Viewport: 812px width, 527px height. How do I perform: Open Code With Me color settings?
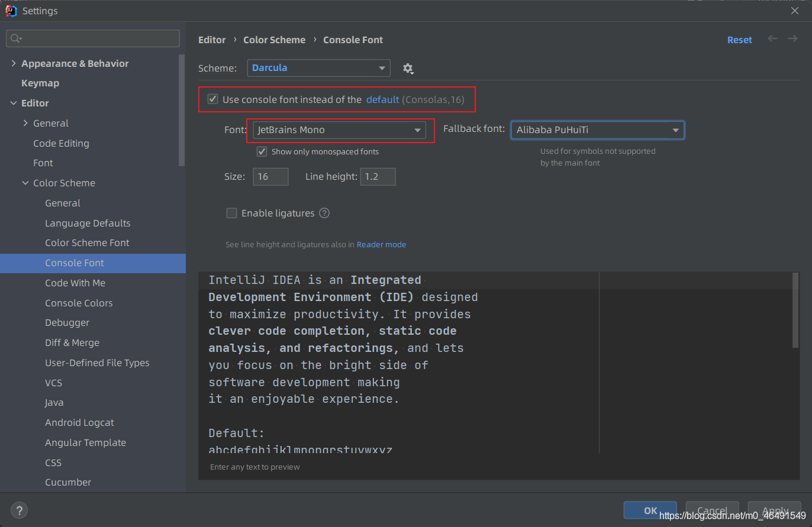[75, 283]
